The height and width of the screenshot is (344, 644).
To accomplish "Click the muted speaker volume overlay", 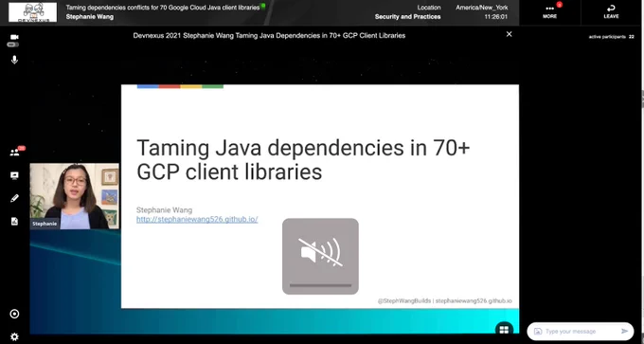I will tap(320, 256).
